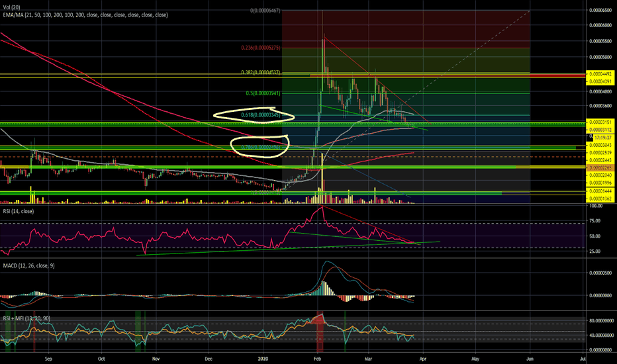Select the 0.00003043 price label
Screen dimensions: 617x364
(x=600, y=145)
